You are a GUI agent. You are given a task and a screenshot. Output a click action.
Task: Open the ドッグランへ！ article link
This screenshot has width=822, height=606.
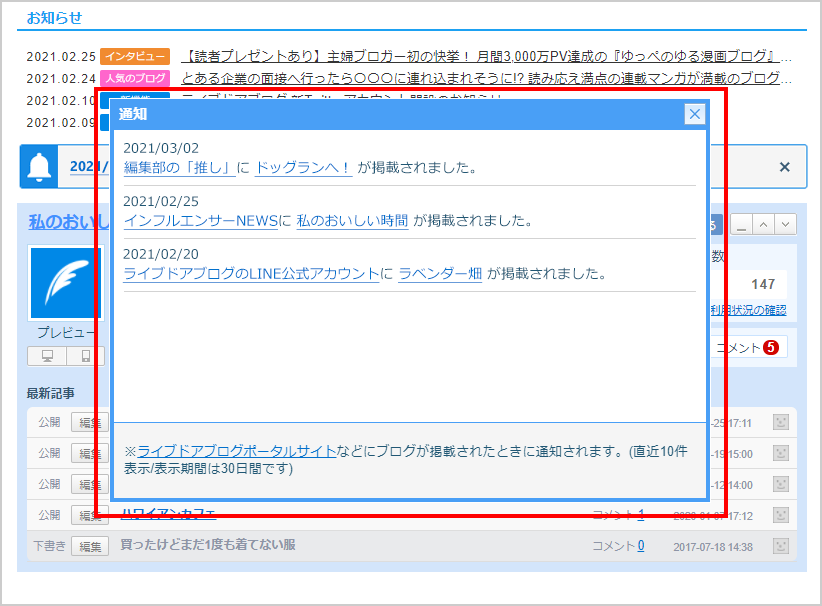click(303, 168)
